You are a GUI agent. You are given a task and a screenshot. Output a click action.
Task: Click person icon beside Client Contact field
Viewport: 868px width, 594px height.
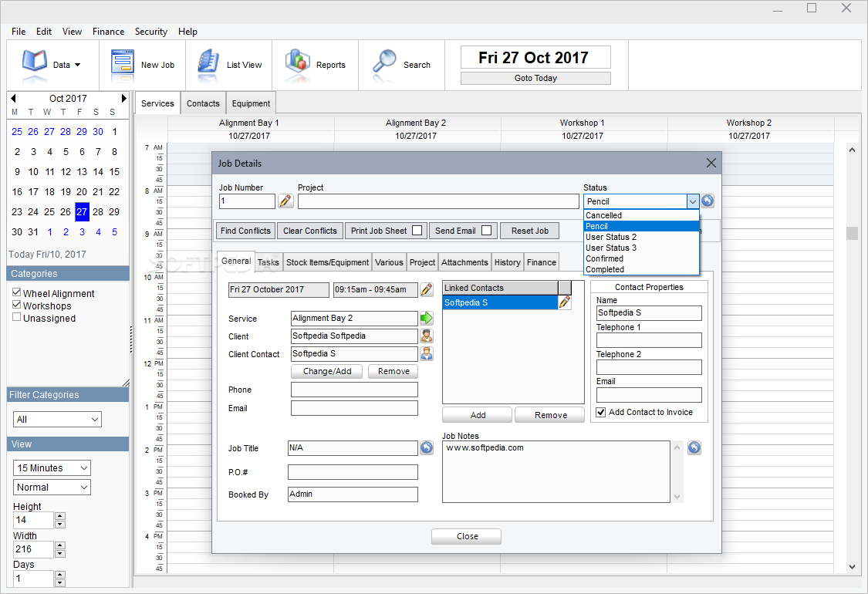426,354
